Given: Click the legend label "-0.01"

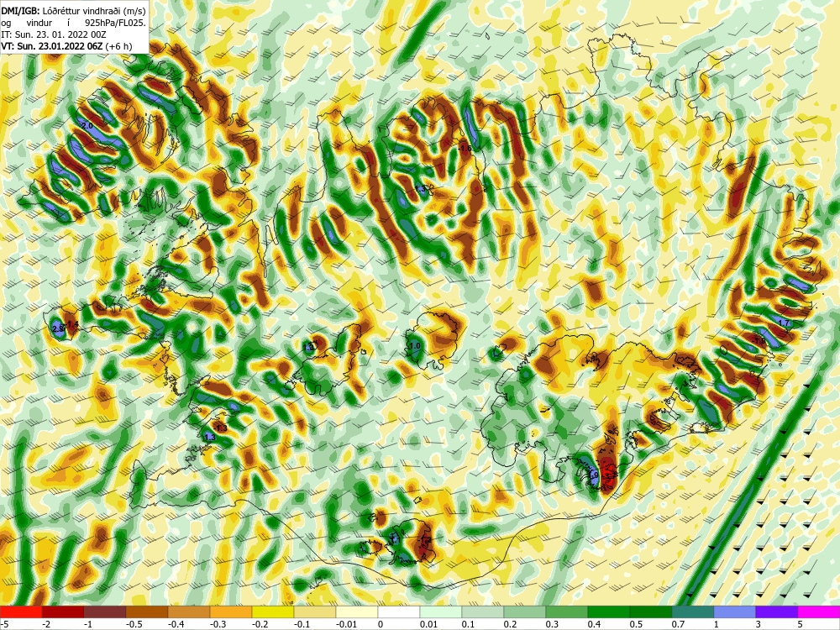Looking at the screenshot, I should 346,624.
